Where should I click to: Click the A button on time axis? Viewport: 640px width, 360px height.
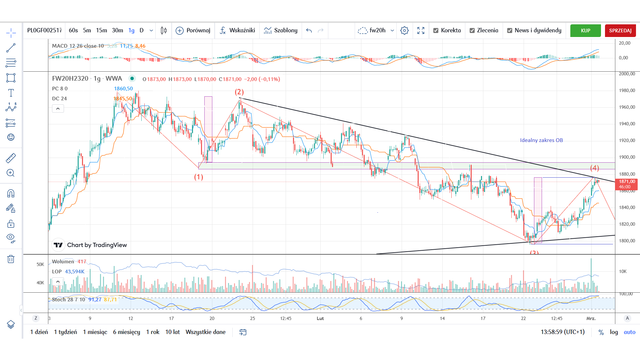click(627, 318)
